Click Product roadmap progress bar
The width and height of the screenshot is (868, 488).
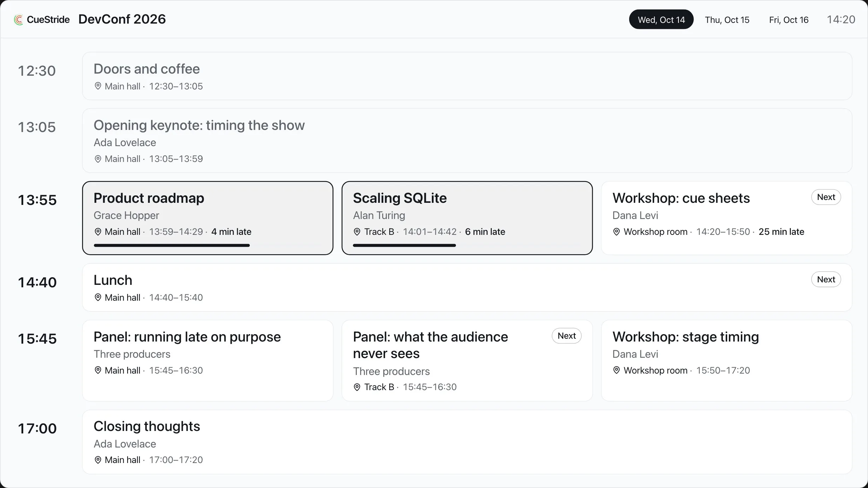tap(208, 245)
